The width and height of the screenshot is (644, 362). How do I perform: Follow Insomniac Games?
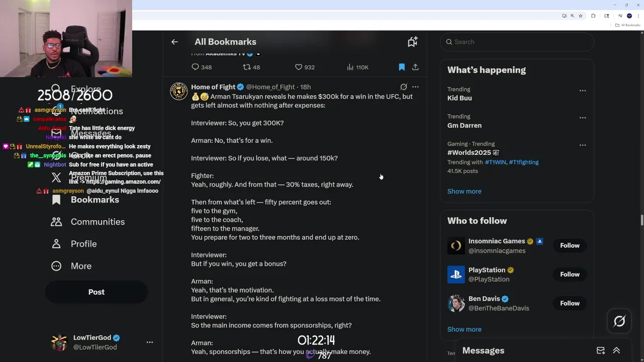click(570, 245)
